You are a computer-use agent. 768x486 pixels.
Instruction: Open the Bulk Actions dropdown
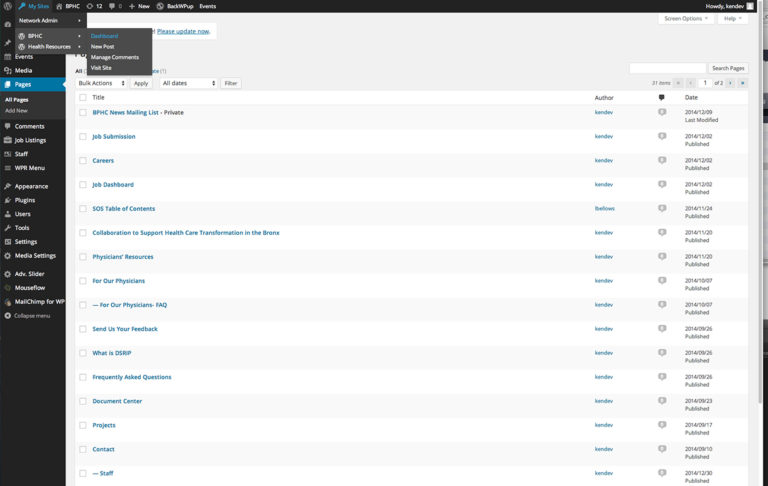[x=102, y=83]
